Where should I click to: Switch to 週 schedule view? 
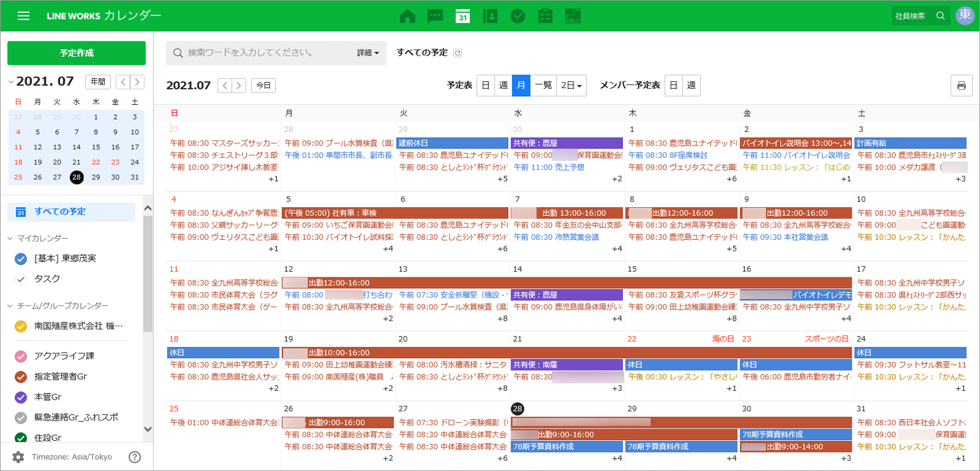coord(503,86)
